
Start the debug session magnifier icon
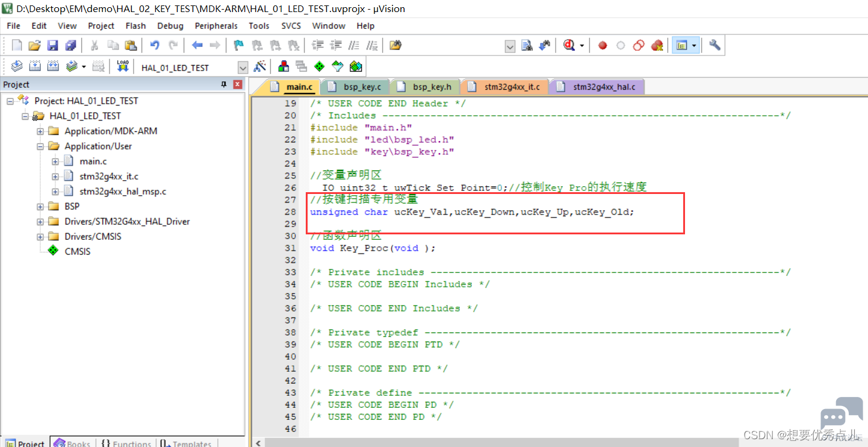point(569,45)
